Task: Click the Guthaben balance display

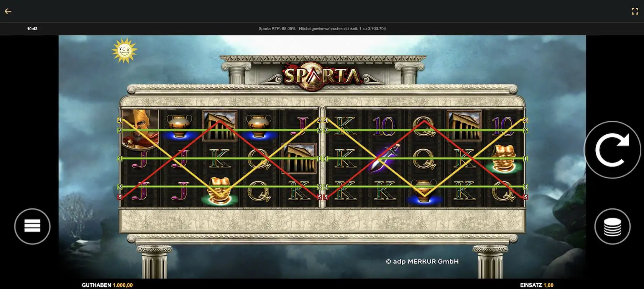Action: pos(107,285)
